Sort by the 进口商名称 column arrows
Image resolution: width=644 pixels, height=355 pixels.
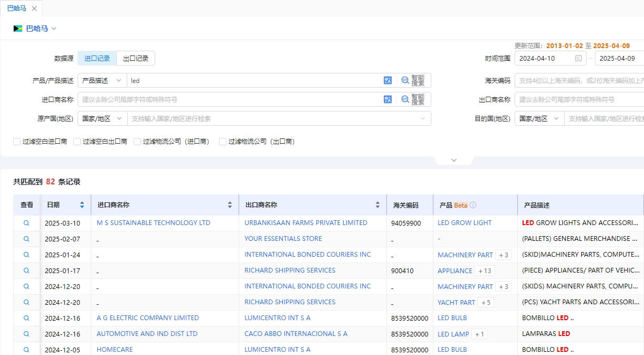point(230,205)
